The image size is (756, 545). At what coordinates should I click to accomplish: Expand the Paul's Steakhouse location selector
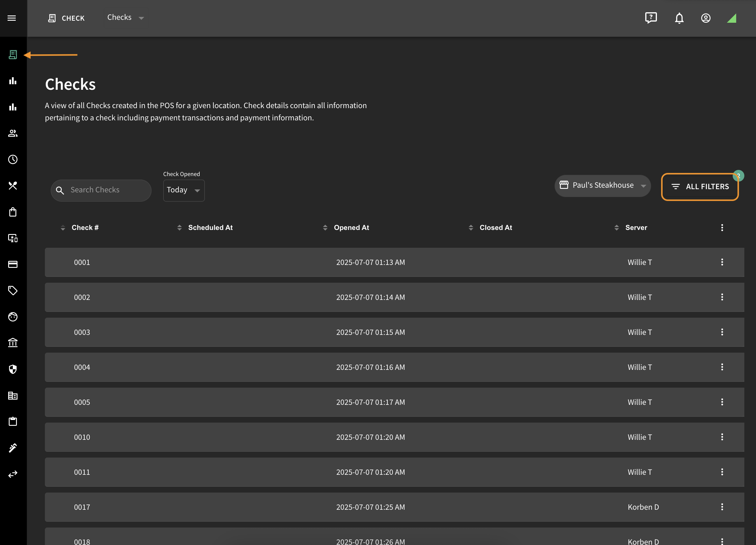pos(602,186)
